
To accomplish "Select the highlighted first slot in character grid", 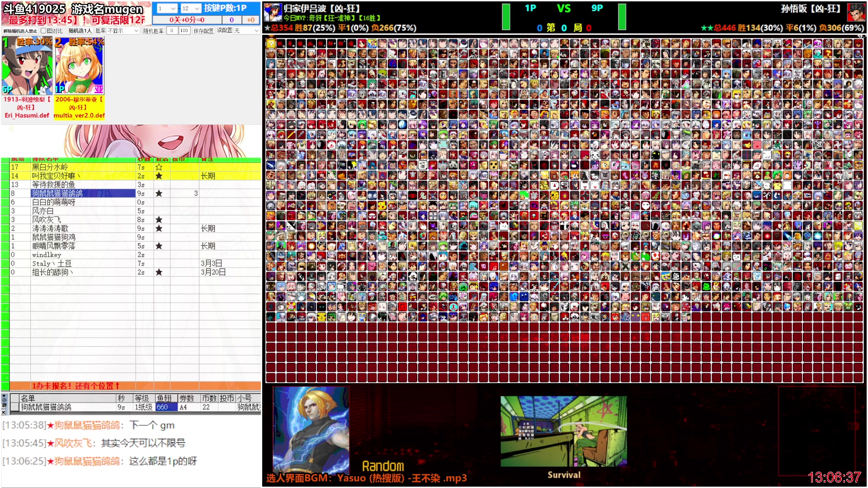I will (x=271, y=43).
